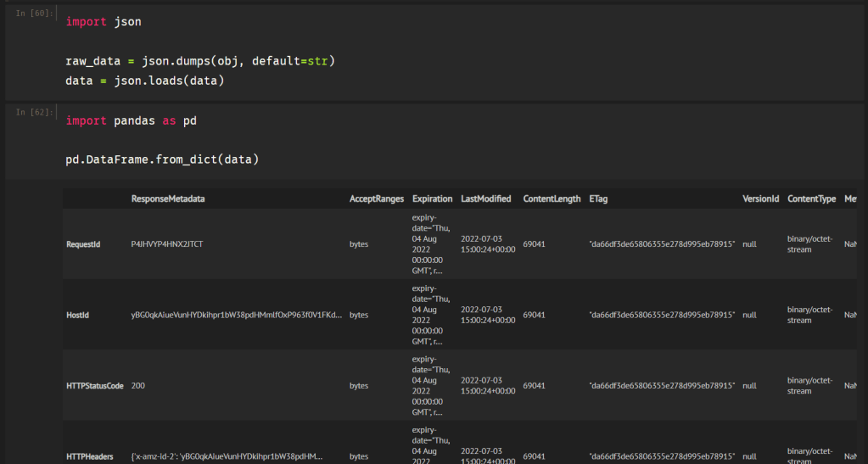This screenshot has height=464, width=868.
Task: Click the ETag column header
Action: pyautogui.click(x=597, y=198)
